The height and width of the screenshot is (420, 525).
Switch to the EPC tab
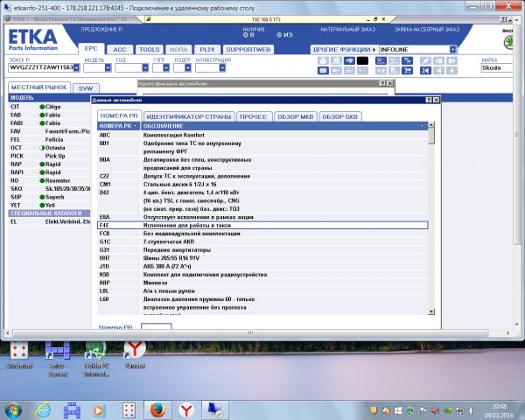pyautogui.click(x=91, y=49)
